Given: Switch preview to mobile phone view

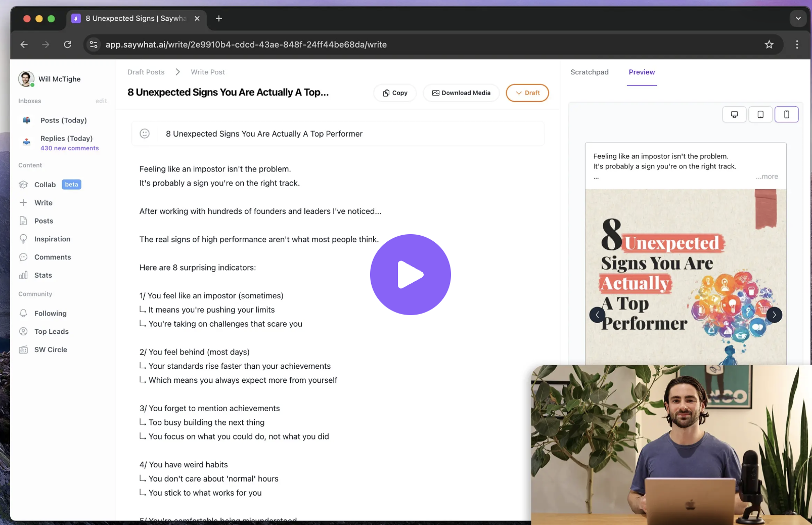Looking at the screenshot, I should [787, 114].
